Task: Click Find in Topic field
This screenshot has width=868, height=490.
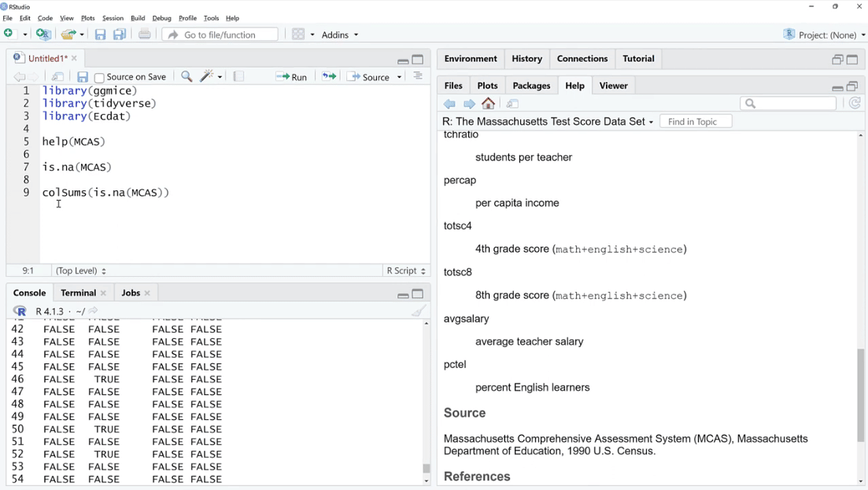Action: (696, 122)
